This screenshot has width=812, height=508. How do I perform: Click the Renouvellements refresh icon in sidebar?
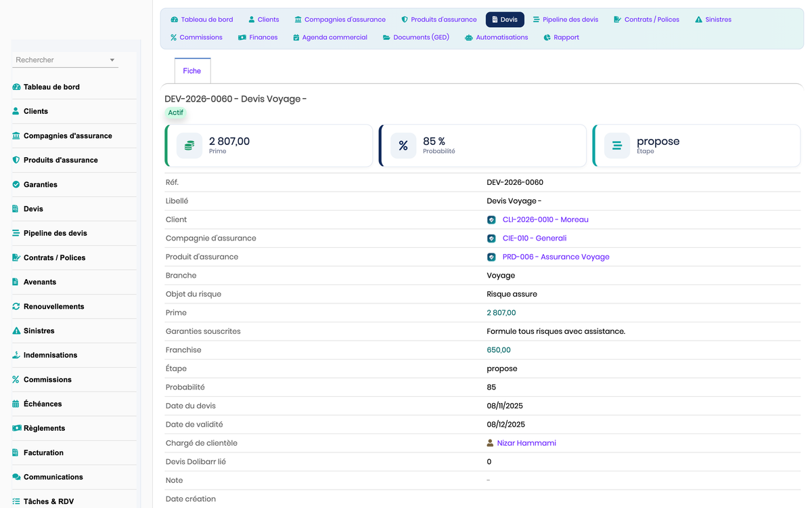[x=16, y=307]
